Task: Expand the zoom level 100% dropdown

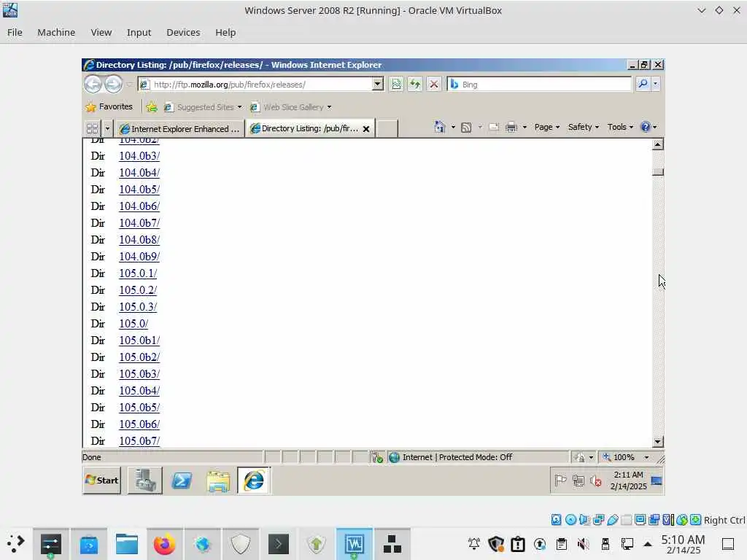Action: [x=646, y=457]
